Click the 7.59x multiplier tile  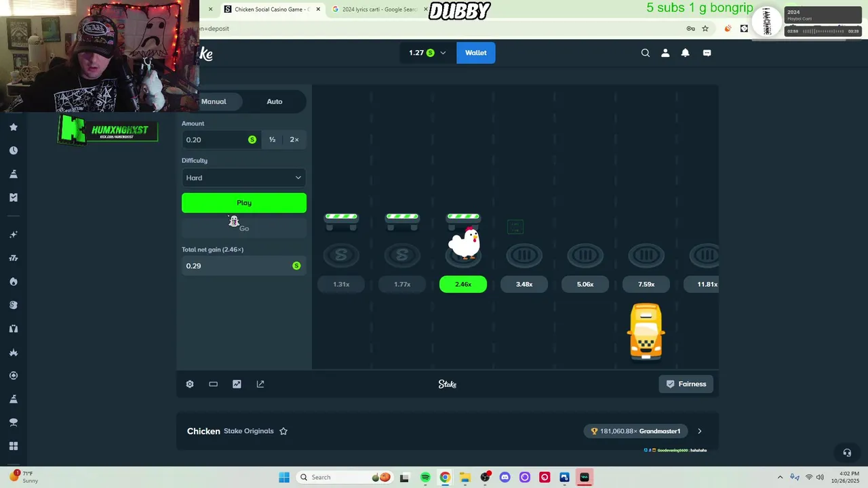pyautogui.click(x=646, y=285)
